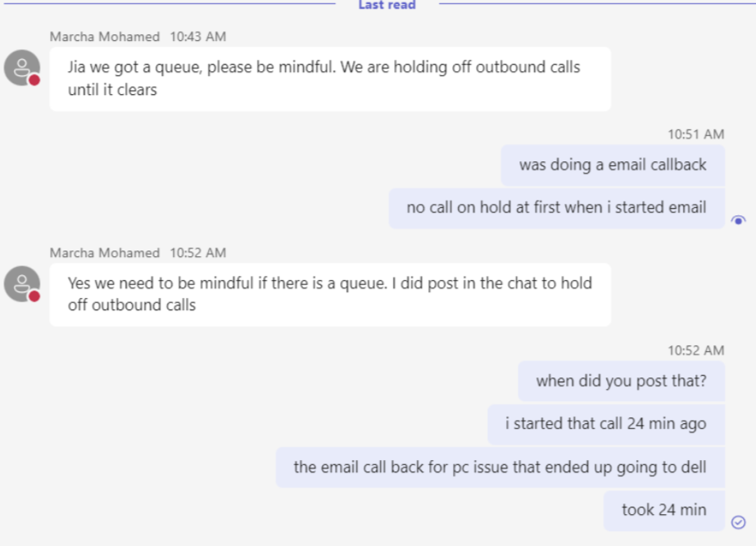Click Marcha Mohamed's avatar beside the 10:43 AM message
Image resolution: width=756 pixels, height=546 pixels.
(22, 67)
